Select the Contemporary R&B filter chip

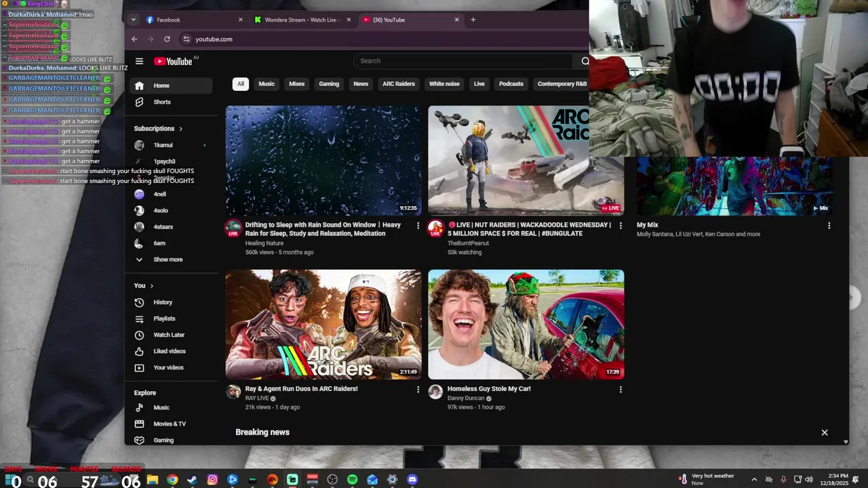click(x=561, y=84)
